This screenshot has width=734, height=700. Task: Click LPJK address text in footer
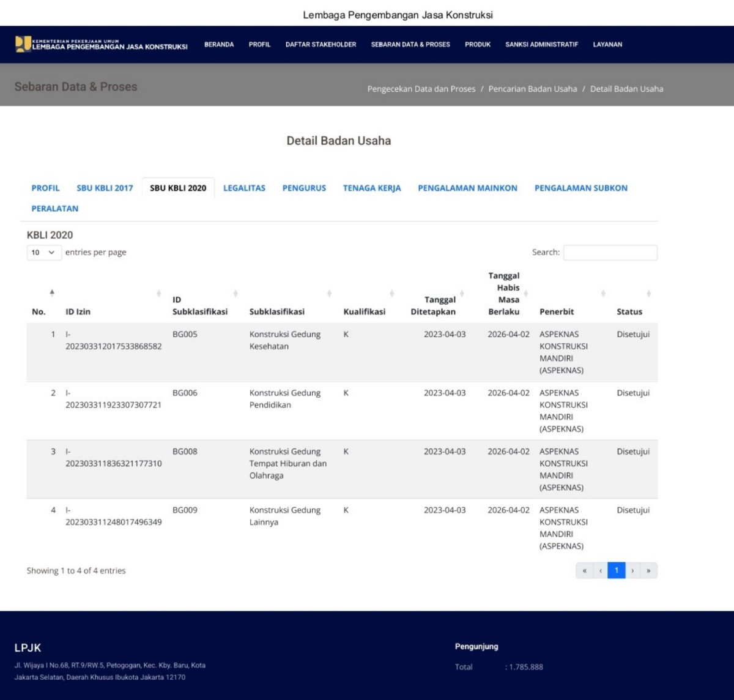pos(110,671)
